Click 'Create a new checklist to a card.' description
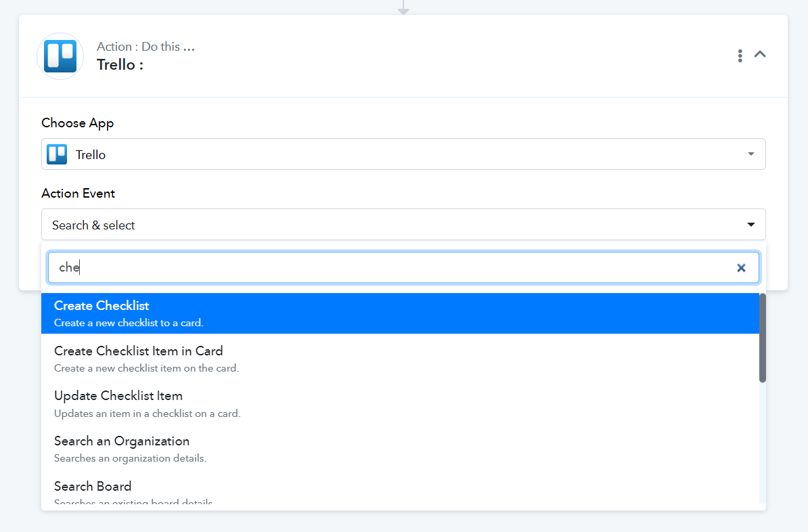The height and width of the screenshot is (532, 808). tap(129, 324)
